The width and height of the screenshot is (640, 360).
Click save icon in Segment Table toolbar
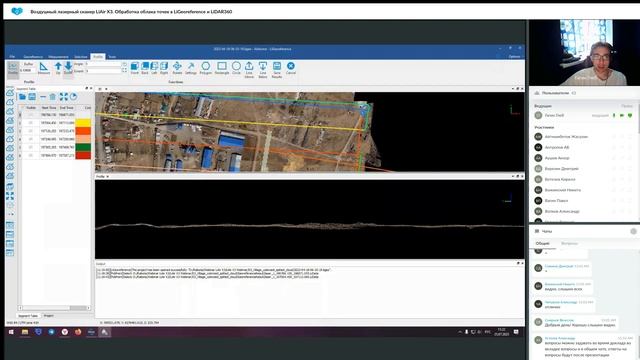pyautogui.click(x=32, y=97)
